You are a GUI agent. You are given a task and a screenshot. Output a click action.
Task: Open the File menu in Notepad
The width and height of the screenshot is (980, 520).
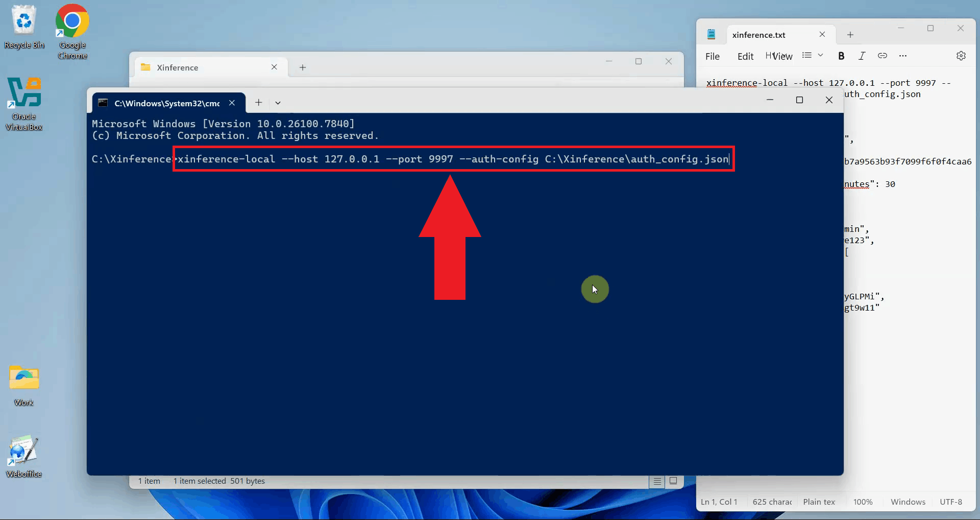click(713, 56)
